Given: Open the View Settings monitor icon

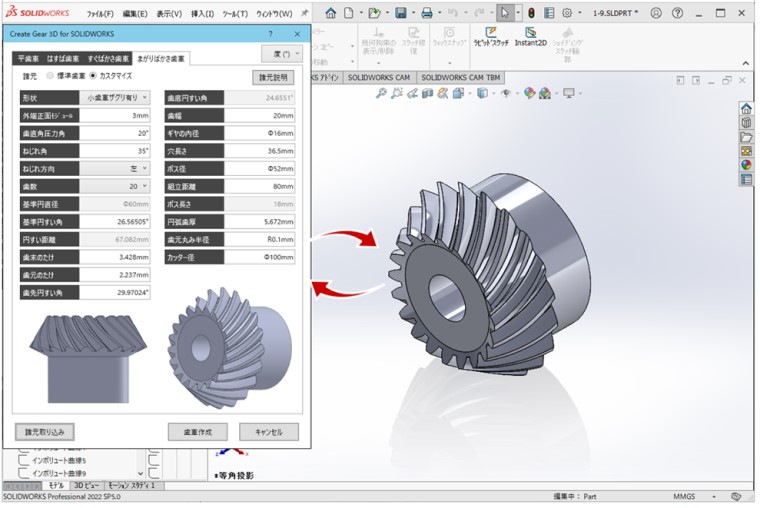Looking at the screenshot, I should (569, 93).
